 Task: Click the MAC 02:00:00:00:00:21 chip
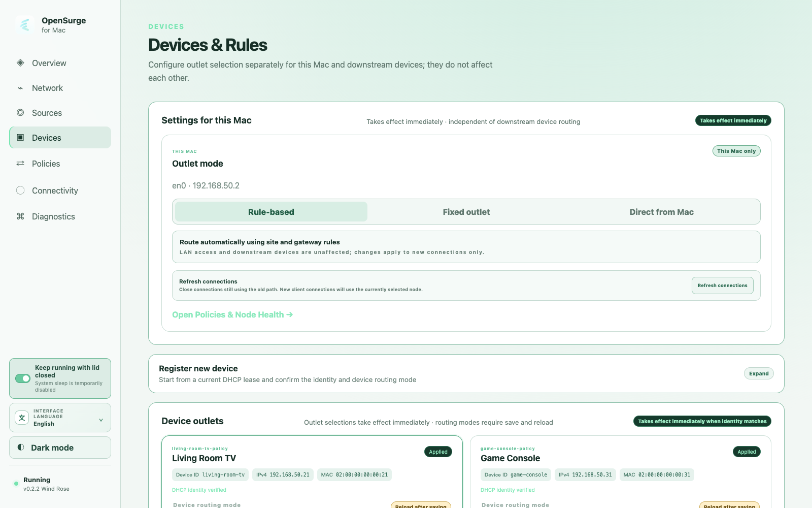click(354, 475)
